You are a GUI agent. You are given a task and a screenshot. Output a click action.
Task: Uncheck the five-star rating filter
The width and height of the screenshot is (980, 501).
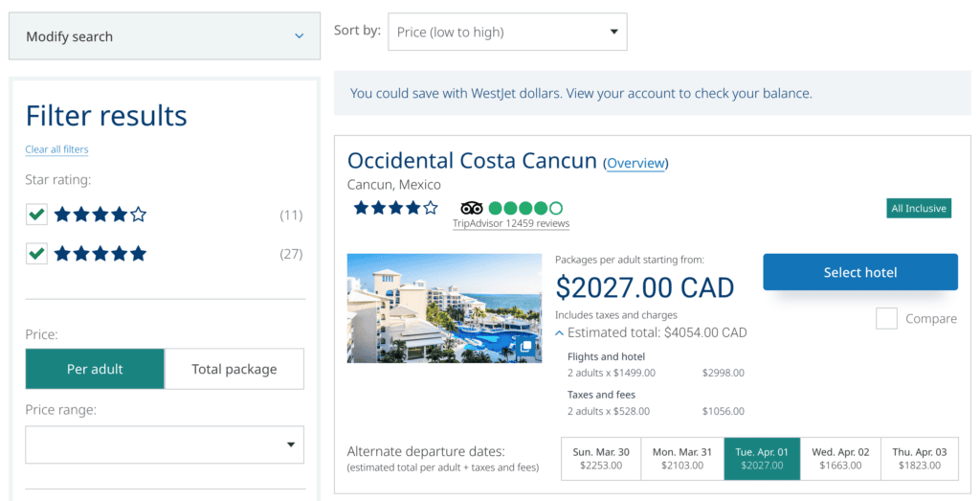(x=36, y=254)
